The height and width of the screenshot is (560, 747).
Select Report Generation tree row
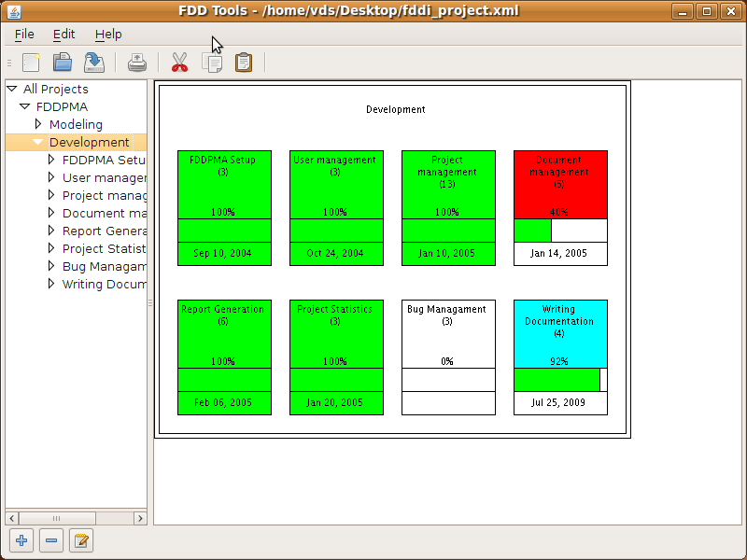click(104, 231)
